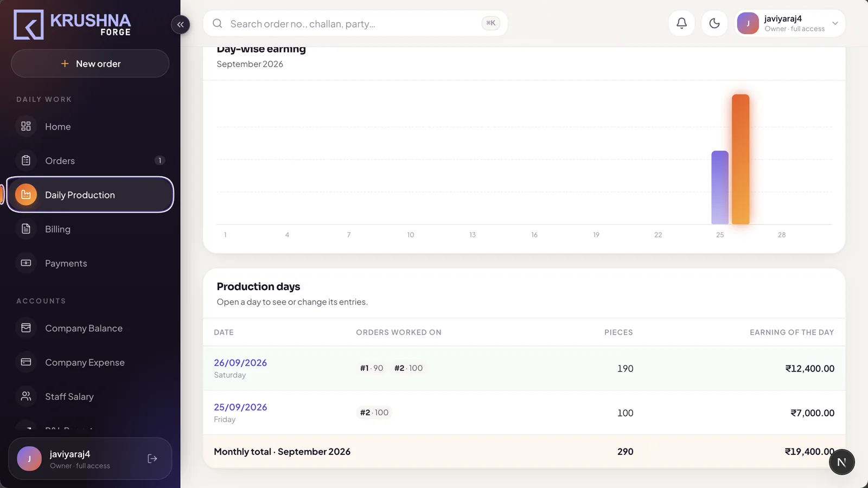This screenshot has height=488, width=868.
Task: Click the Orders count badge showing 1
Action: coord(159,160)
